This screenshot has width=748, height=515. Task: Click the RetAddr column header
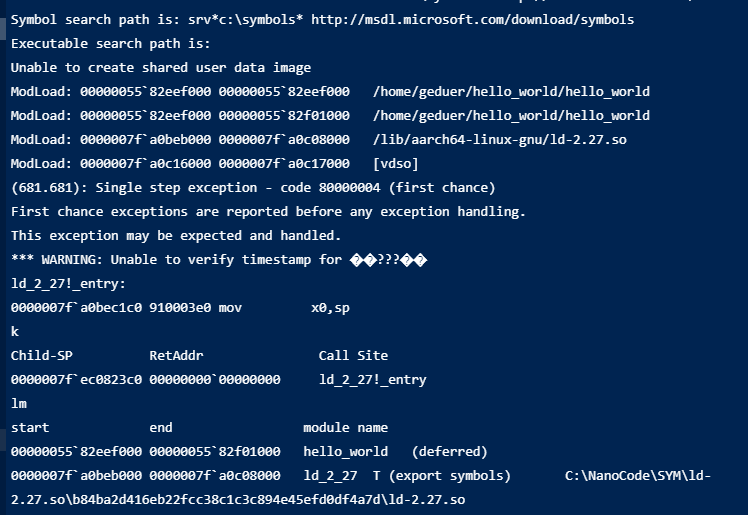point(176,356)
